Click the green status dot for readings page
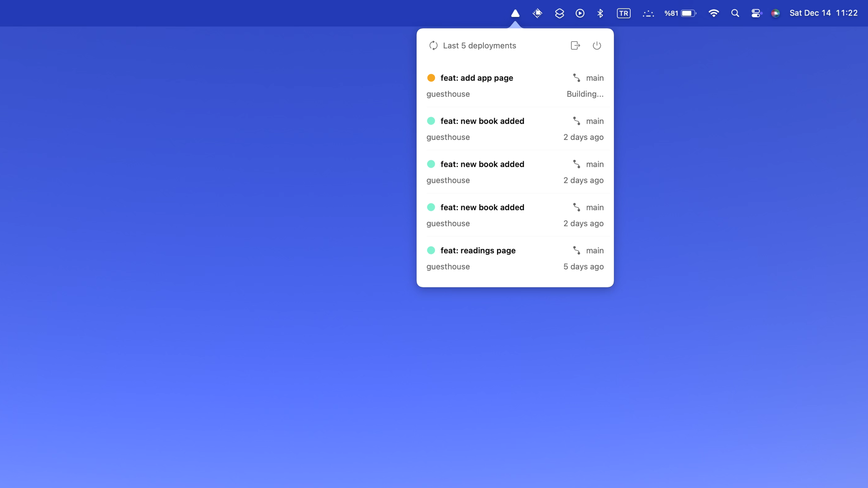The height and width of the screenshot is (488, 868). coord(431,250)
